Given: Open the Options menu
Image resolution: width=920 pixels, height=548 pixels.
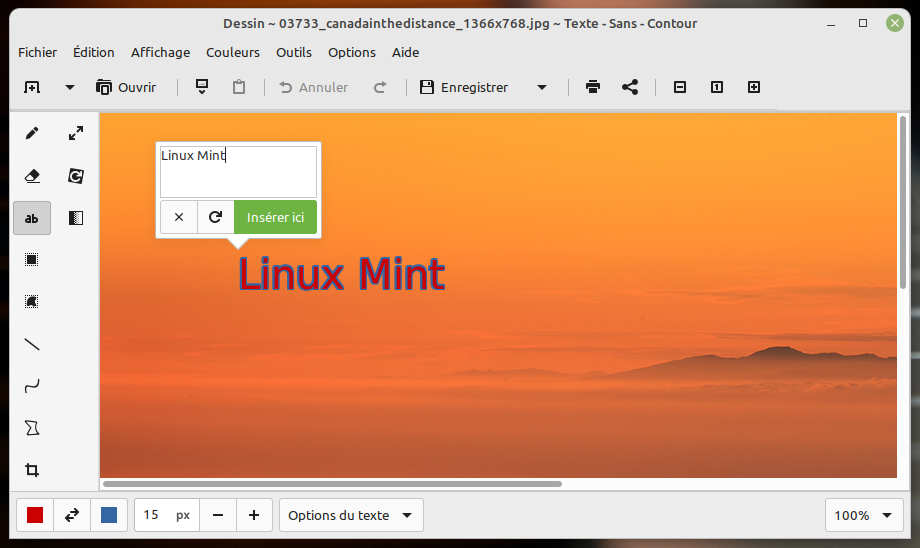Looking at the screenshot, I should tap(352, 52).
